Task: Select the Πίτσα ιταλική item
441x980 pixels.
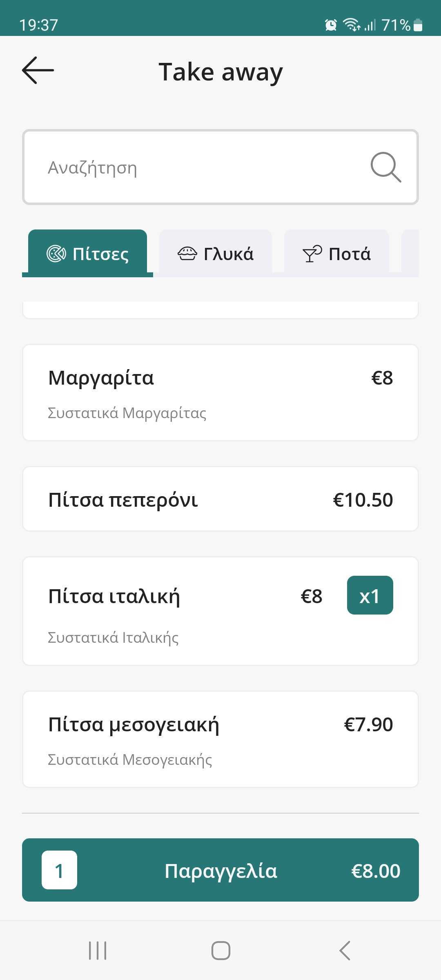Action: [163, 611]
